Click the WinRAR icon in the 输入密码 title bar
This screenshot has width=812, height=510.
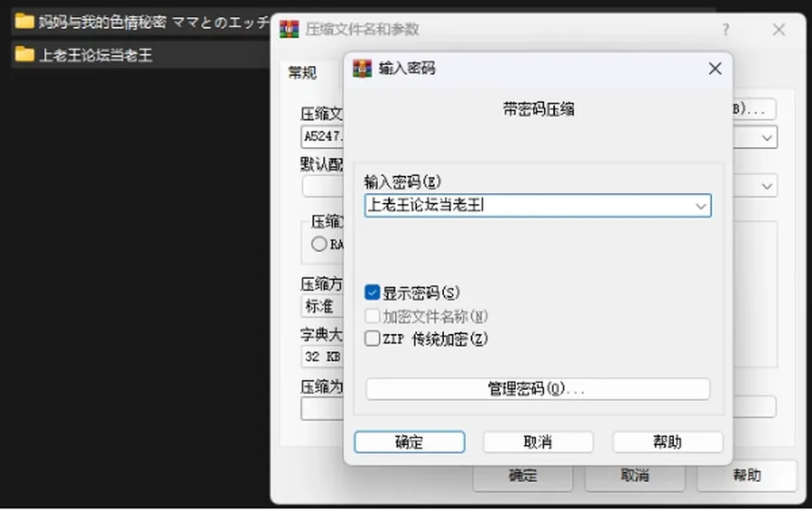362,69
